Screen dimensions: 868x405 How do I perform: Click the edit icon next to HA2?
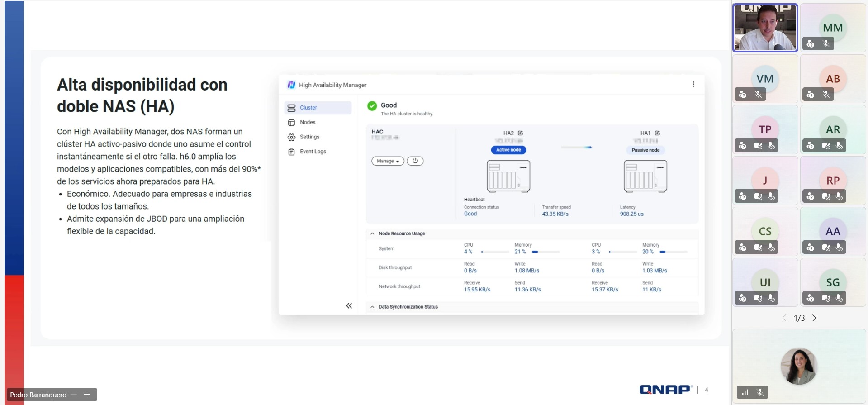click(x=520, y=133)
